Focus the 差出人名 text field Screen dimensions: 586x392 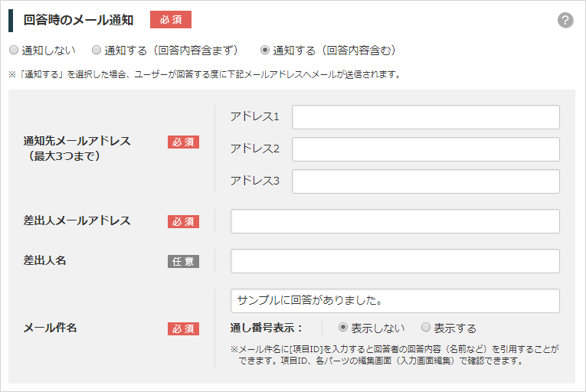395,261
